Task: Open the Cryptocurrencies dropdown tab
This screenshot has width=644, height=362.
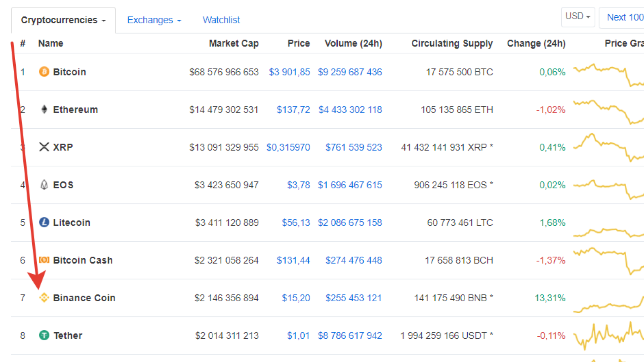Action: pyautogui.click(x=63, y=20)
